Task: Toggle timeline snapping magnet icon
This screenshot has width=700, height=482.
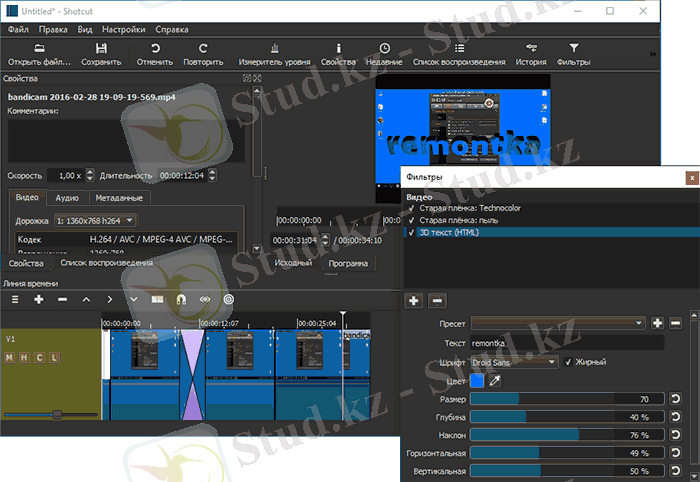Action: pos(181,299)
